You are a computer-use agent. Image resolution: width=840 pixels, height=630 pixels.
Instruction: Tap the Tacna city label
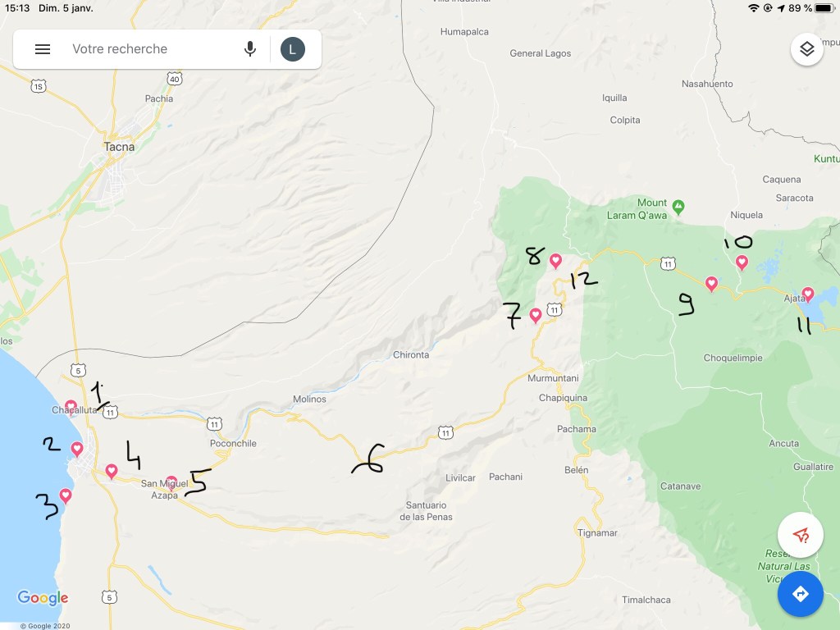119,147
